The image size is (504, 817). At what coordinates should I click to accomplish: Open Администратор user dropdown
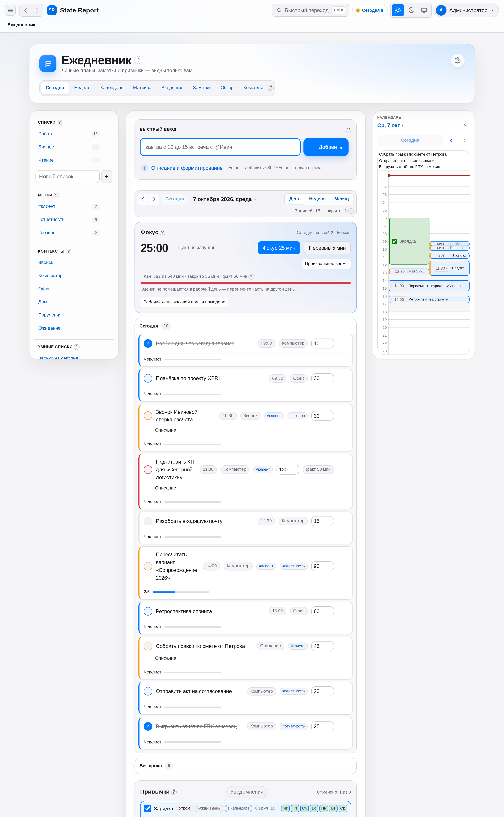pyautogui.click(x=466, y=10)
